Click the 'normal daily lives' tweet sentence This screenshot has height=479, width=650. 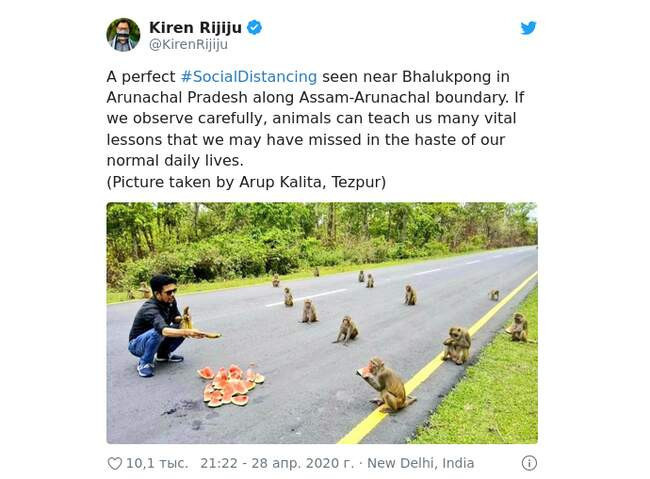click(175, 160)
